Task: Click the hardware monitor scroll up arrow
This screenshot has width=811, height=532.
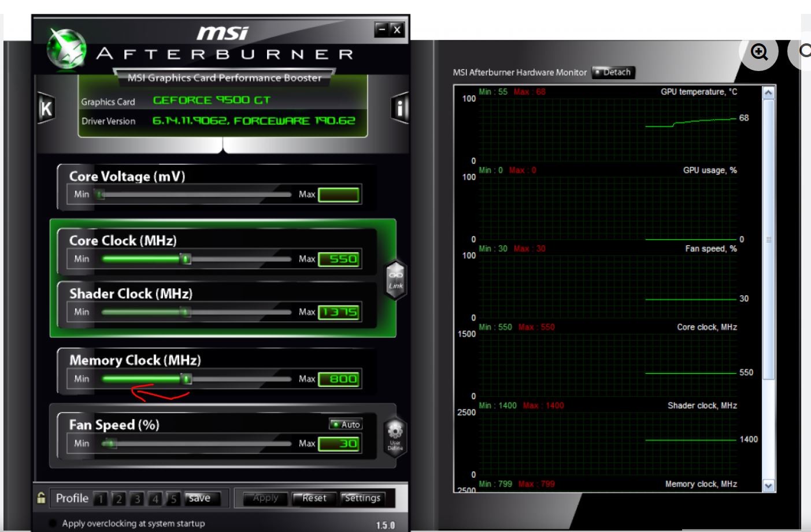Action: [x=768, y=92]
